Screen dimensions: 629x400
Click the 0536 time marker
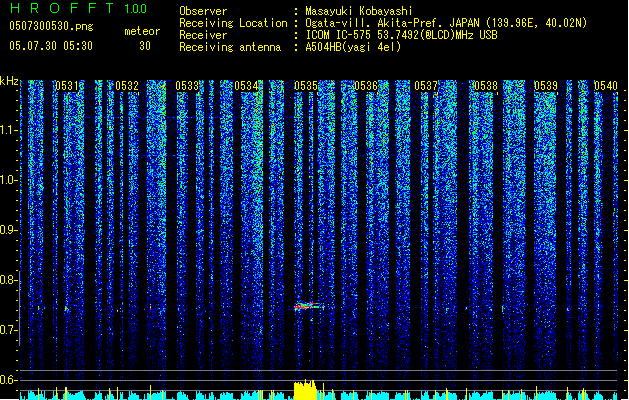click(366, 86)
